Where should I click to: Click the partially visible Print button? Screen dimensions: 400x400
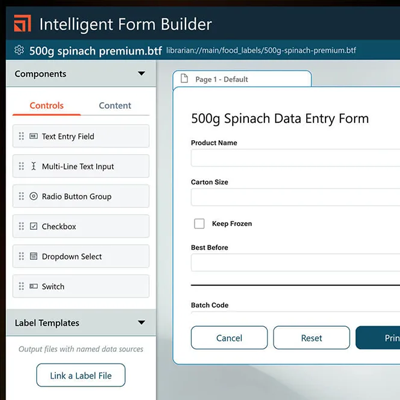[378, 338]
